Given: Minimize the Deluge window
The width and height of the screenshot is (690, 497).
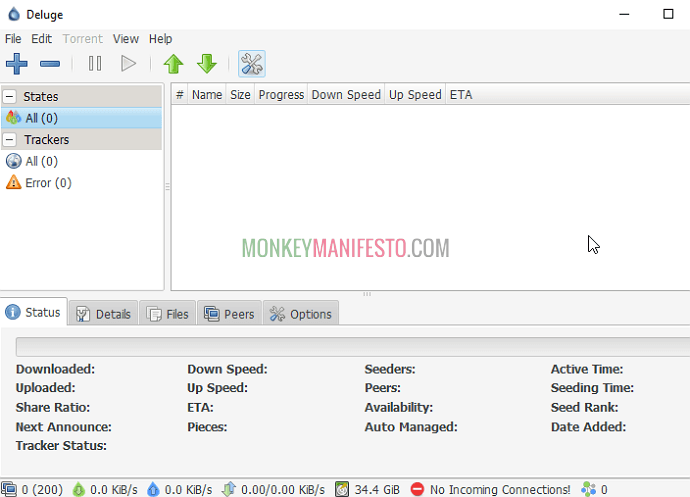Looking at the screenshot, I should point(624,14).
